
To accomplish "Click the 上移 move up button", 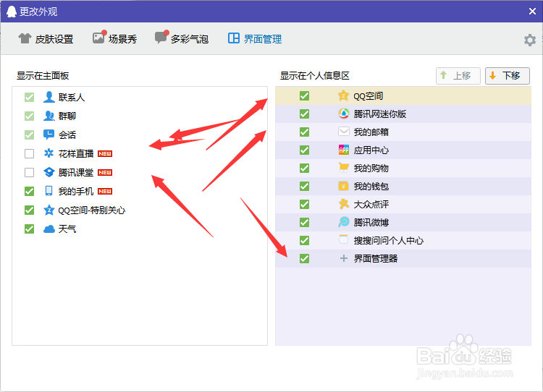I will click(458, 76).
